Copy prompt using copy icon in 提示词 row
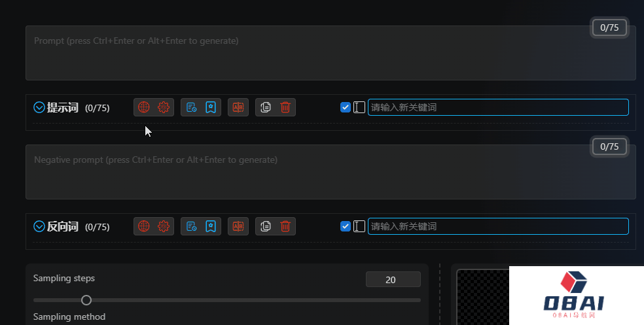644x325 pixels. click(266, 107)
